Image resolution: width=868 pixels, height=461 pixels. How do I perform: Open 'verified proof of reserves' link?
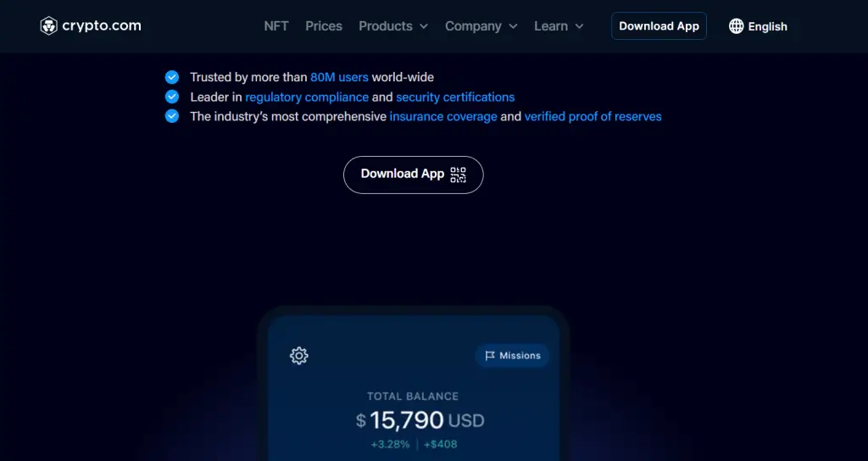(593, 116)
